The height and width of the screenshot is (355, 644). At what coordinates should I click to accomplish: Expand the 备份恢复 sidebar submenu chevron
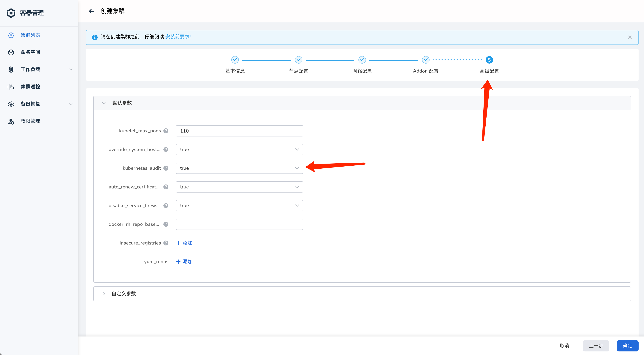click(71, 104)
